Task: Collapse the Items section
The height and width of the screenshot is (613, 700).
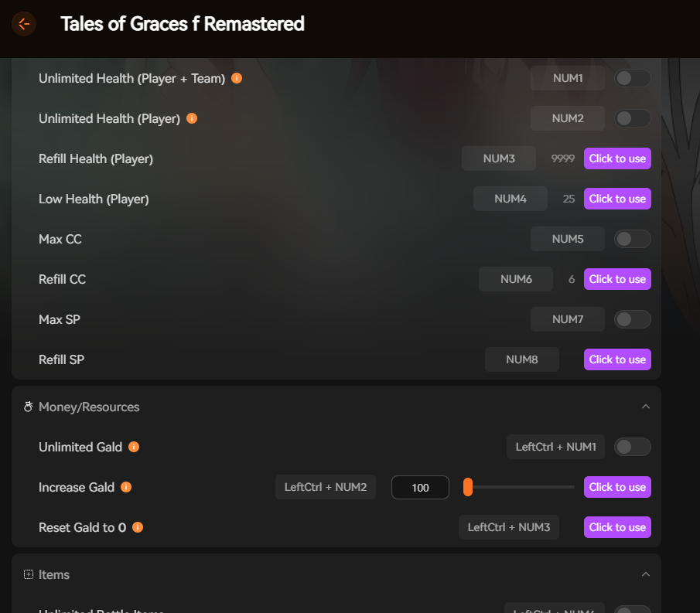Action: click(647, 574)
